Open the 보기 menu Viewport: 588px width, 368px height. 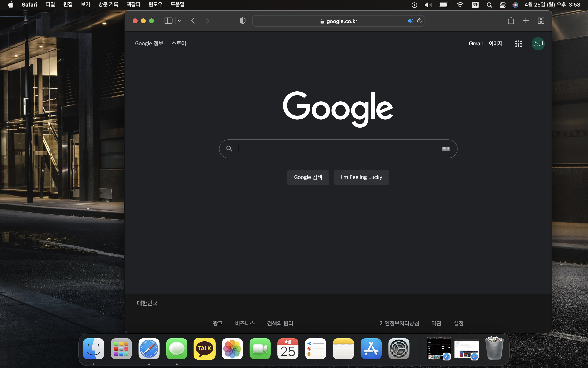[x=85, y=5]
